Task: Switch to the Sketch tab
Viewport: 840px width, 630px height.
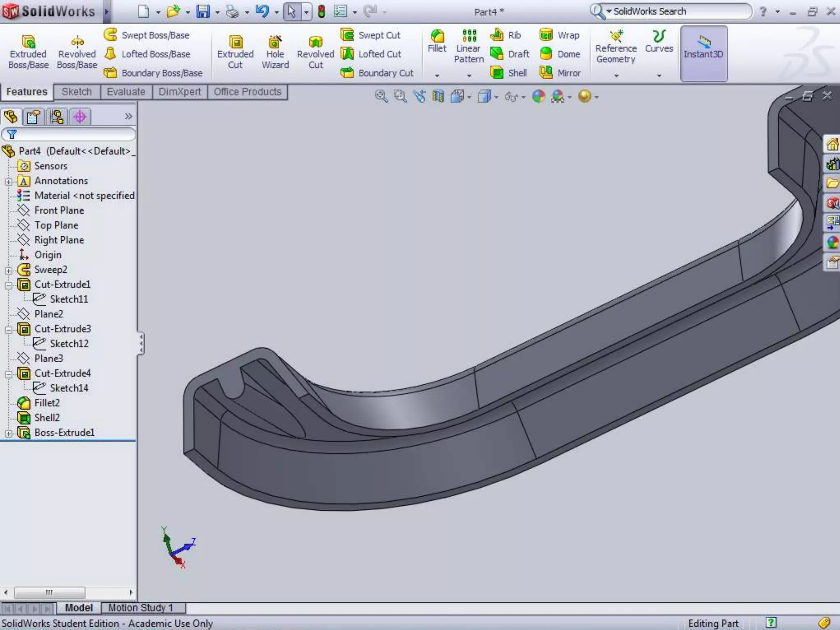Action: (77, 92)
